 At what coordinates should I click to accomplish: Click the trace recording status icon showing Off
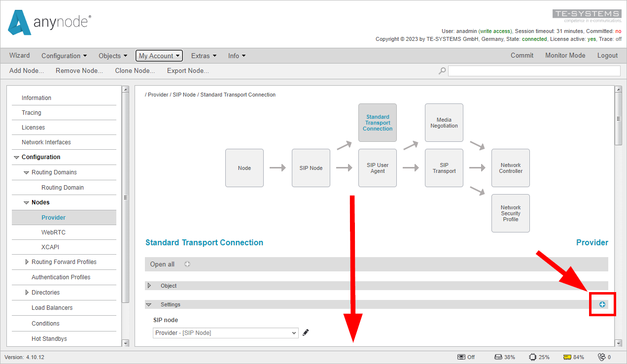click(462, 357)
